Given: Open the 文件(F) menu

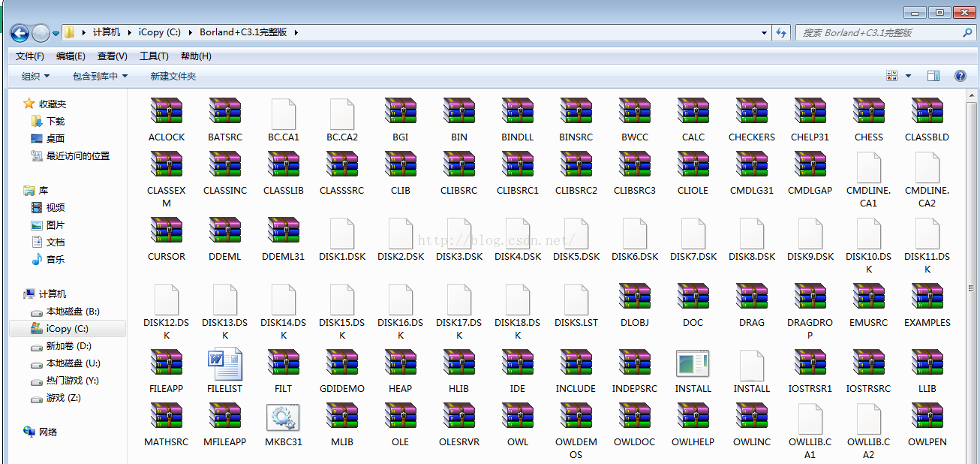Looking at the screenshot, I should tap(30, 56).
